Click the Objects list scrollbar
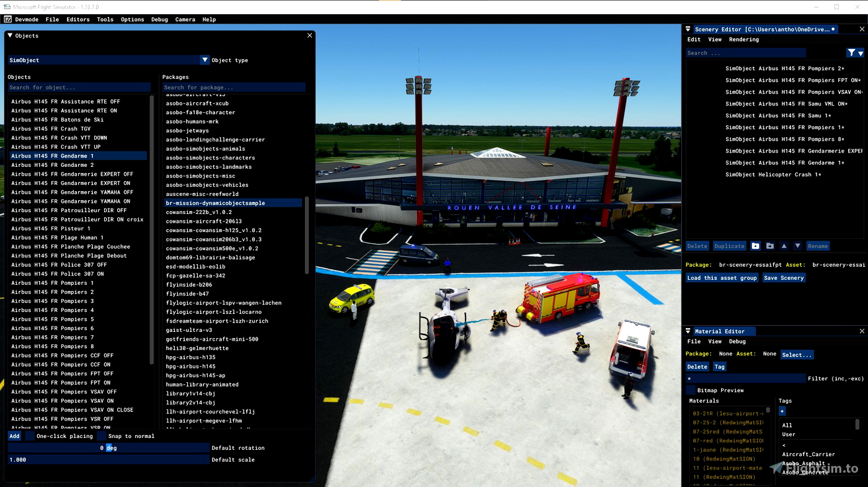This screenshot has height=487, width=868. [x=152, y=230]
